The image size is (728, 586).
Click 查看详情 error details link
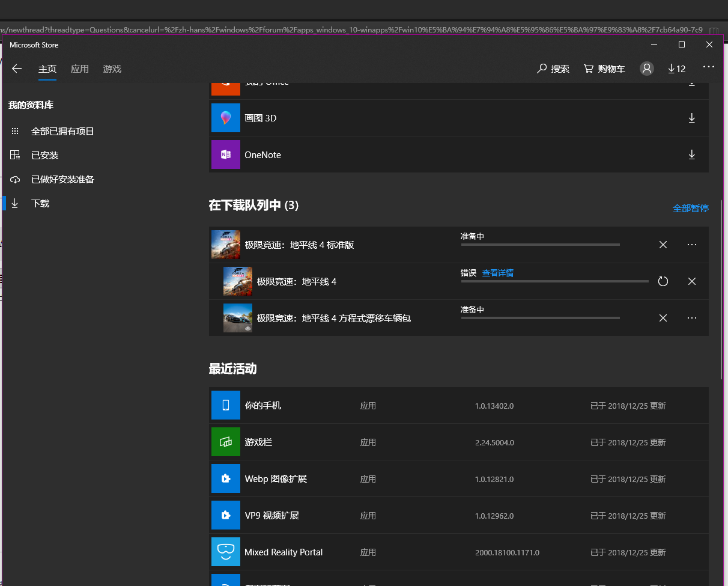pyautogui.click(x=498, y=273)
